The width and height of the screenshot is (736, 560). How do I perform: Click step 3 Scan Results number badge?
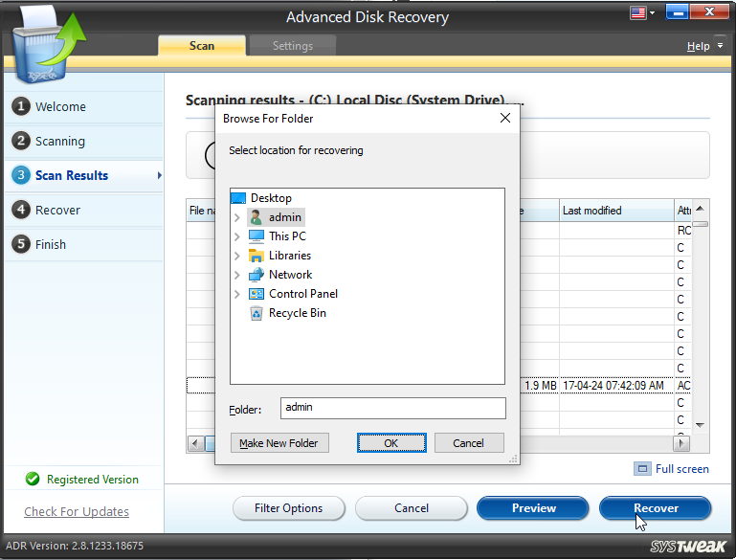pyautogui.click(x=21, y=175)
